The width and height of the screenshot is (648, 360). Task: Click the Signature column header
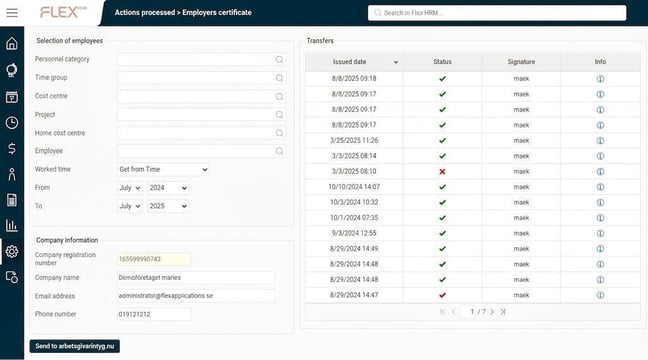521,62
